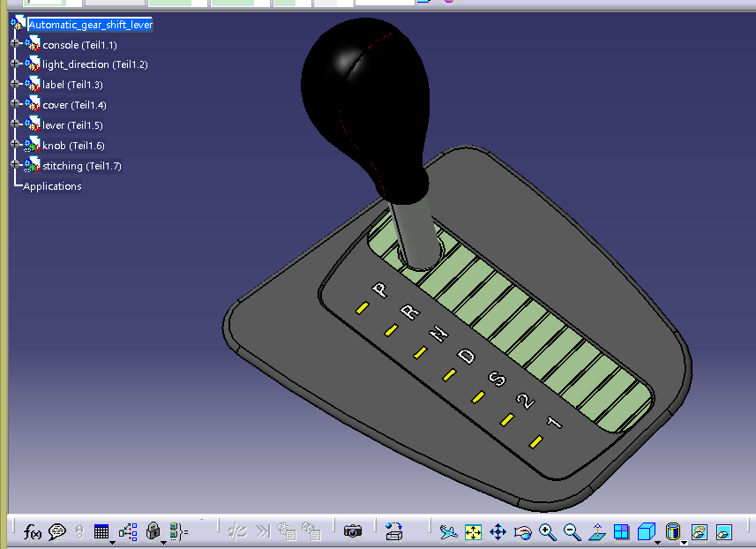Expand the stitching (Teil1.7) node
This screenshot has width=756, height=549.
click(14, 164)
